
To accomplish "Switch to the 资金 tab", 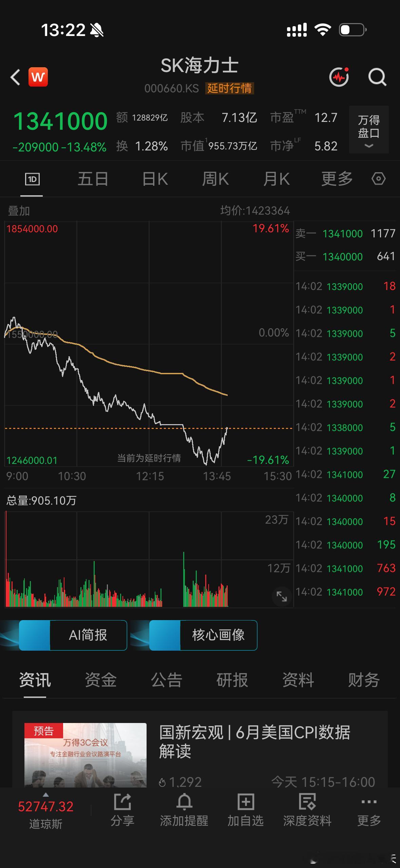I will tap(101, 680).
